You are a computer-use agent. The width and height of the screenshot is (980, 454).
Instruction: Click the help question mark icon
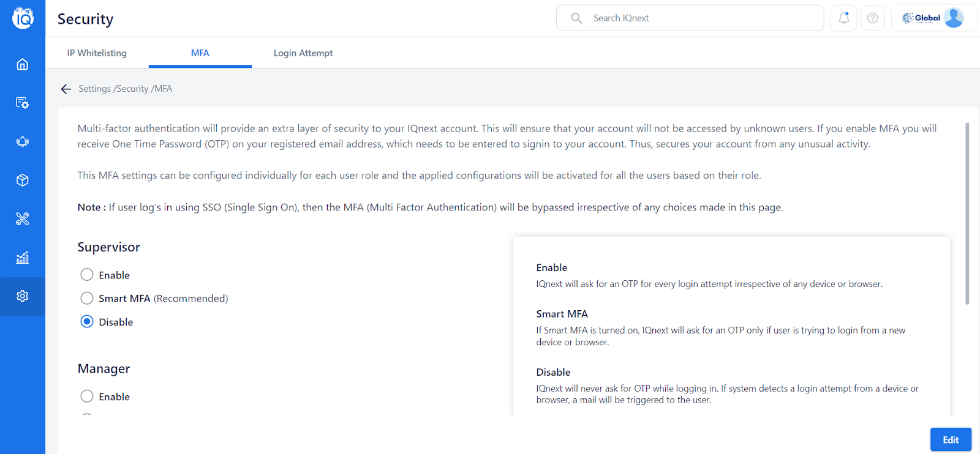coord(873,18)
